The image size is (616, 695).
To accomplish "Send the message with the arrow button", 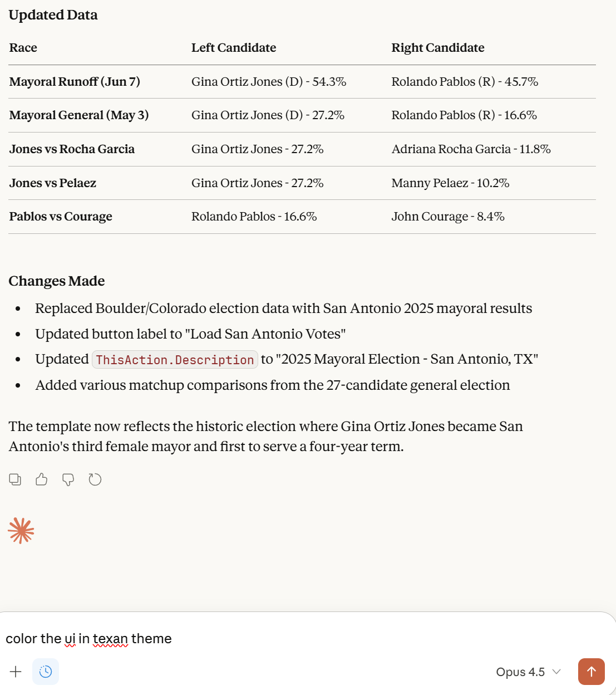I will point(591,672).
